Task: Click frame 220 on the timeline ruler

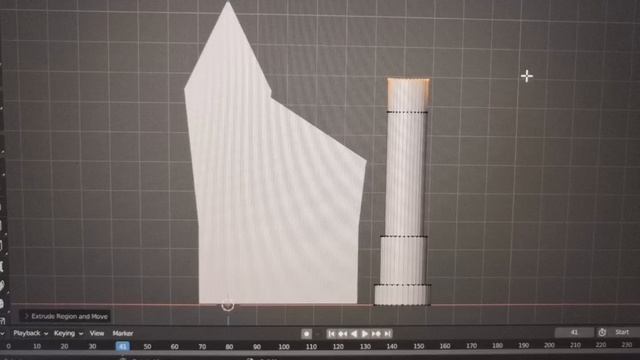Action: [x=601, y=345]
